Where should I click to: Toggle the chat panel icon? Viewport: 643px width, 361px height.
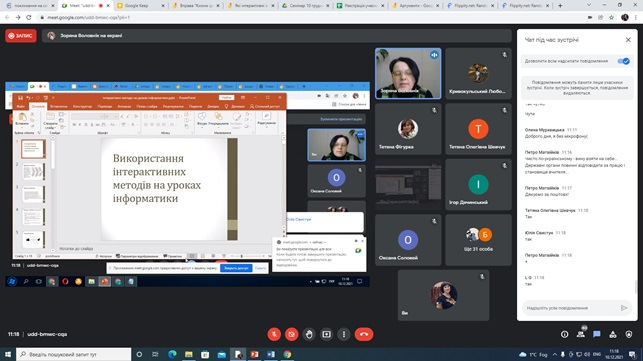(597, 334)
